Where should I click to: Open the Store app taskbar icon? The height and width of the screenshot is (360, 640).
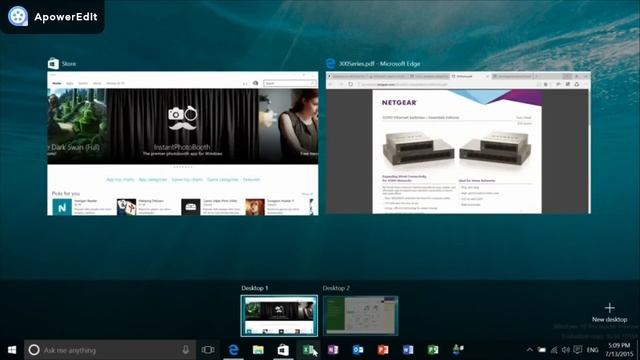coord(283,350)
